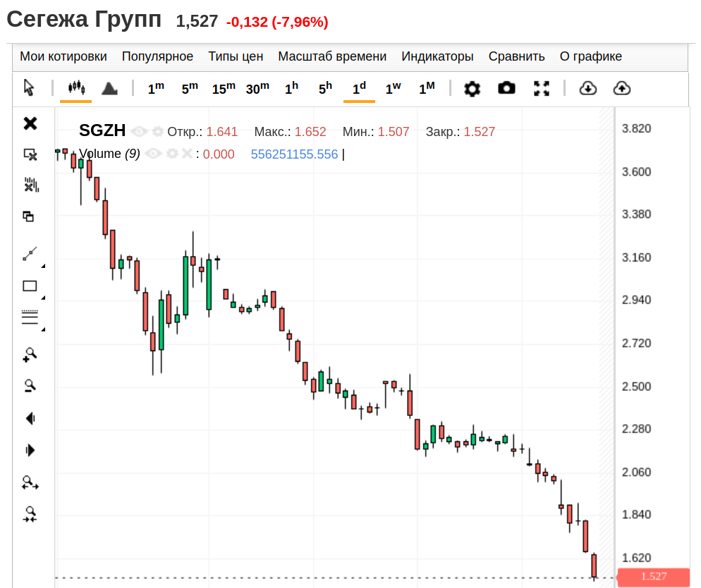Set the 5 minute timeframe
Image resolution: width=701 pixels, height=588 pixels.
click(x=190, y=88)
